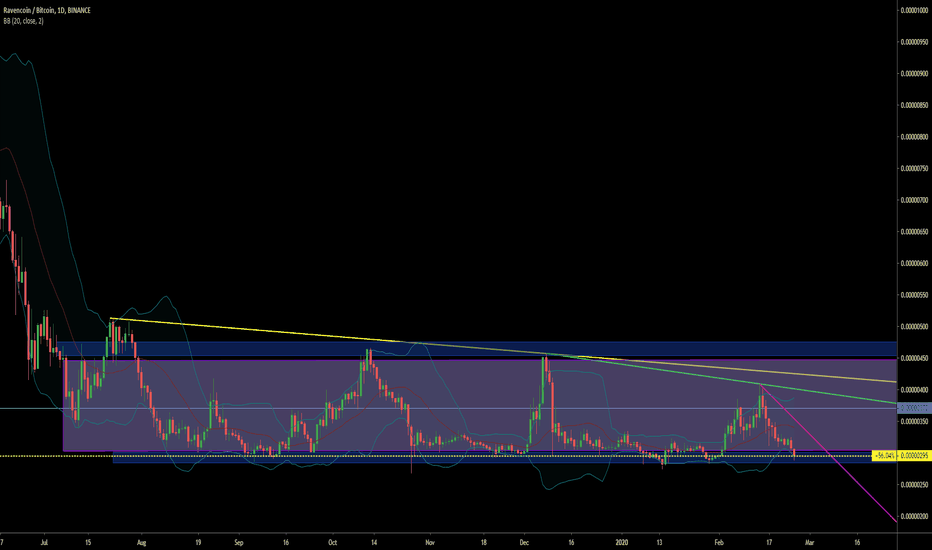The height and width of the screenshot is (550, 932).
Task: Click the 'Aug' date label on time axis
Action: (141, 542)
